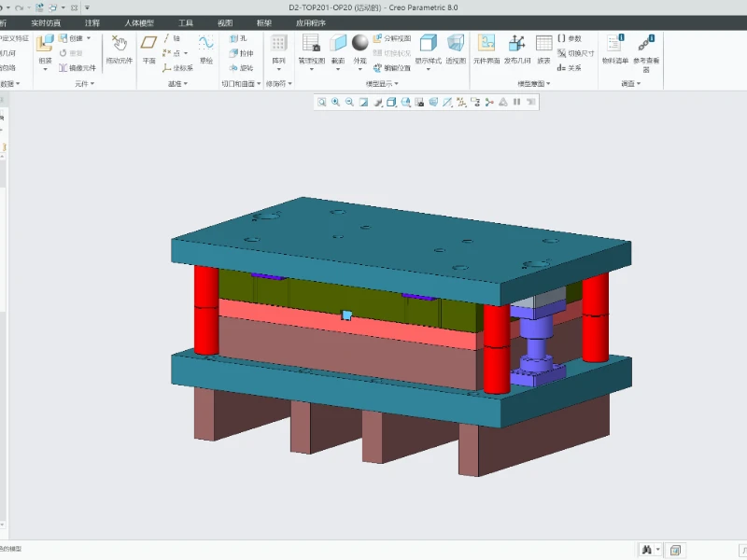The image size is (747, 560).
Task: Open the 工具 (Tools) ribbon tab
Action: click(186, 21)
